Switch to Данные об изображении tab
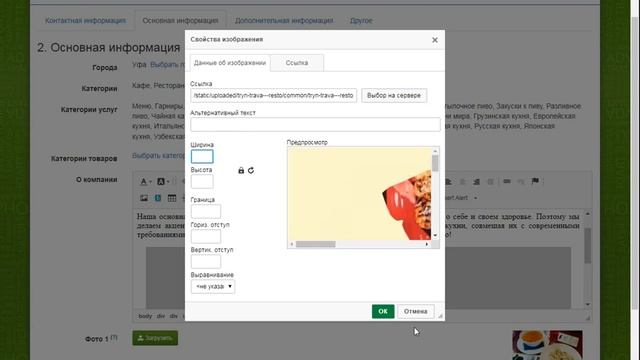Image resolution: width=640 pixels, height=360 pixels. click(230, 63)
